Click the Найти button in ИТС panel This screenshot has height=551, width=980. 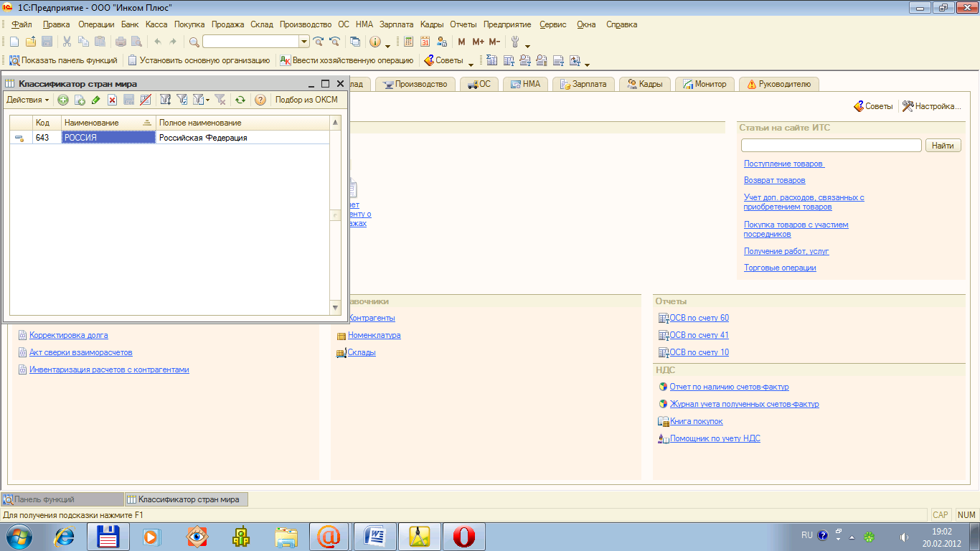point(943,146)
